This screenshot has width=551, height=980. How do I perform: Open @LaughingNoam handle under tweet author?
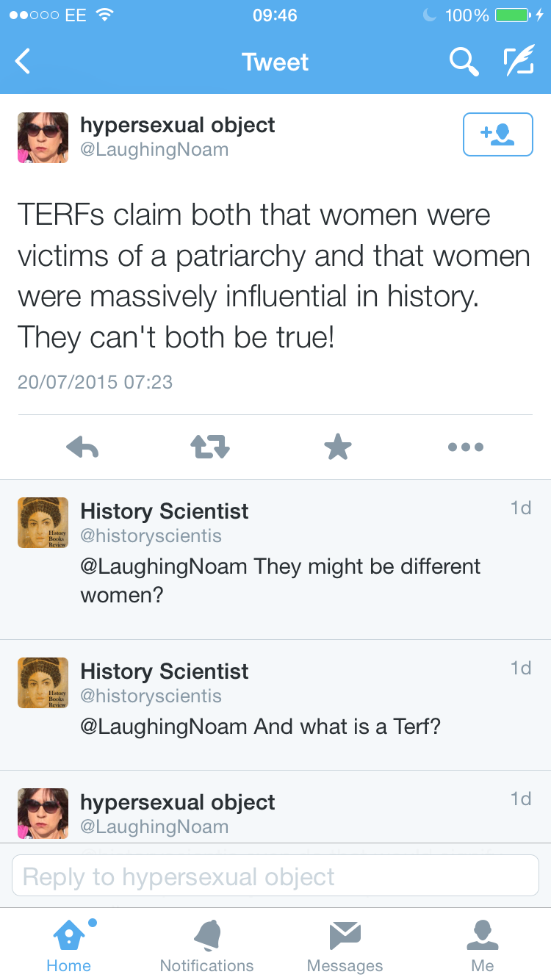pos(154,150)
